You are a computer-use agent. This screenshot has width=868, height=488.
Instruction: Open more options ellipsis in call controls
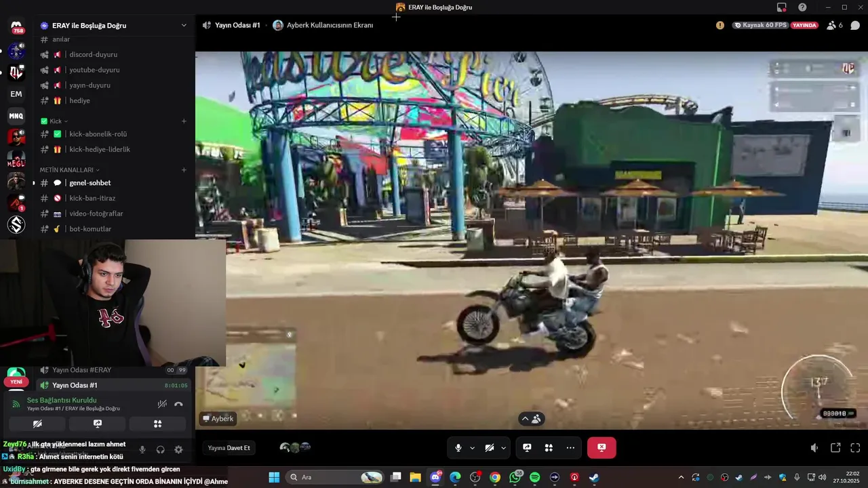point(570,448)
